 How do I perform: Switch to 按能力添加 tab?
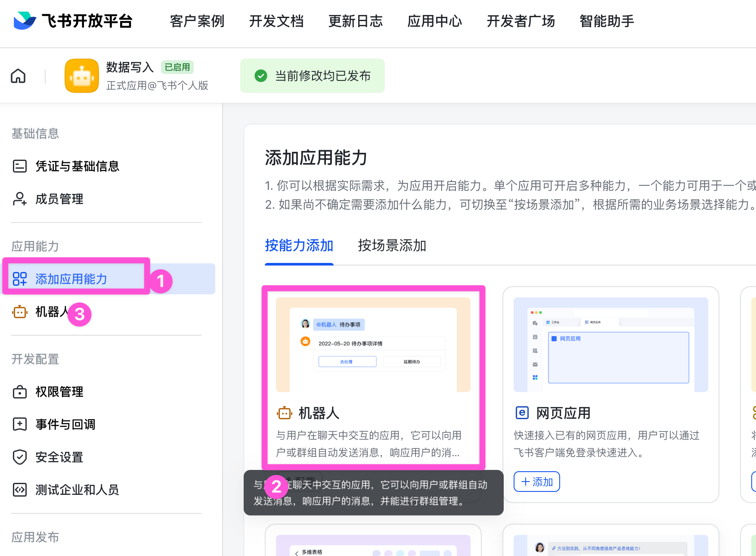pos(299,245)
